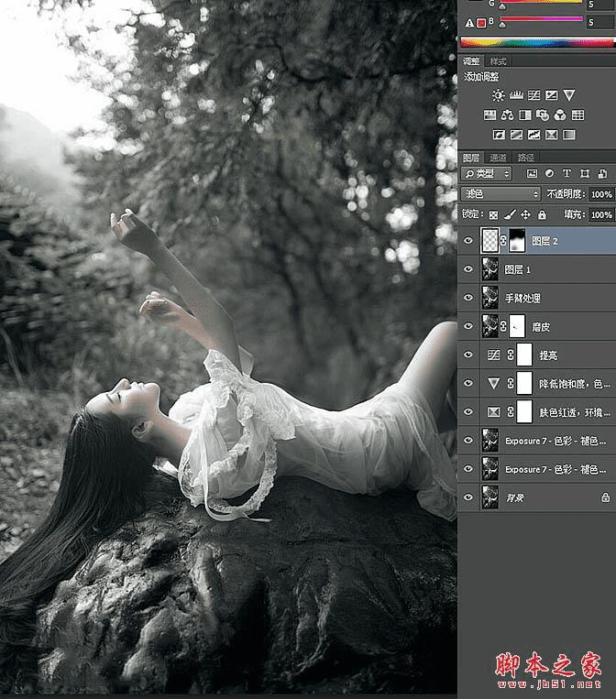
Task: Click the B channel color slider
Action: pos(542,19)
